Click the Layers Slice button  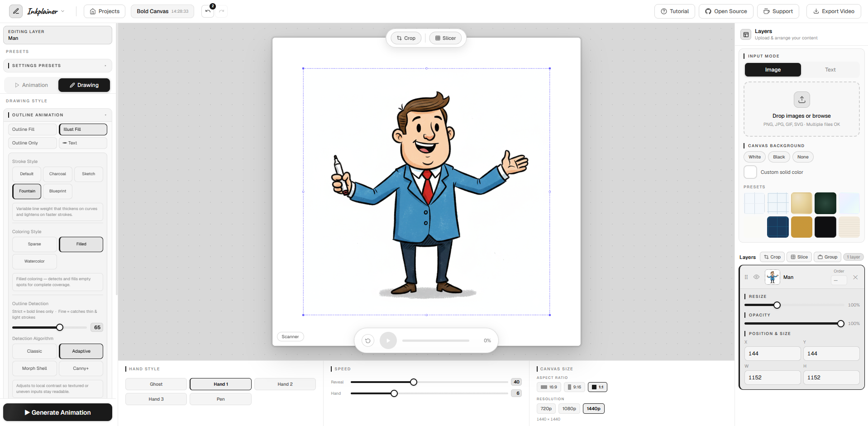click(799, 257)
